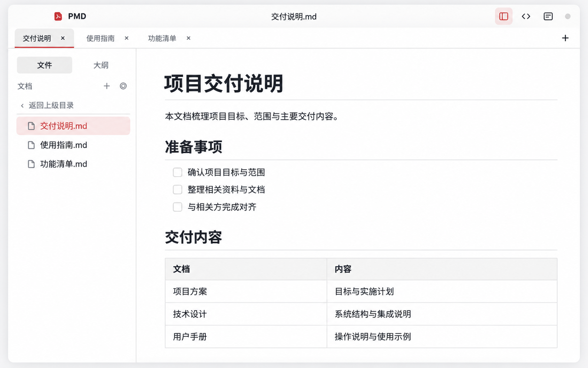Click the 项目交付说明 heading
The height and width of the screenshot is (368, 588).
point(224,83)
